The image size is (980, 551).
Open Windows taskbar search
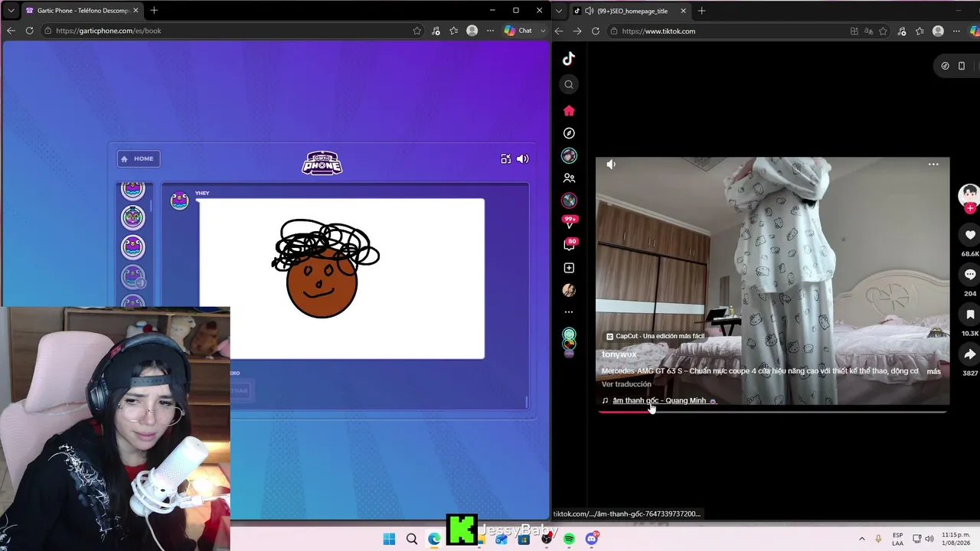coord(412,539)
